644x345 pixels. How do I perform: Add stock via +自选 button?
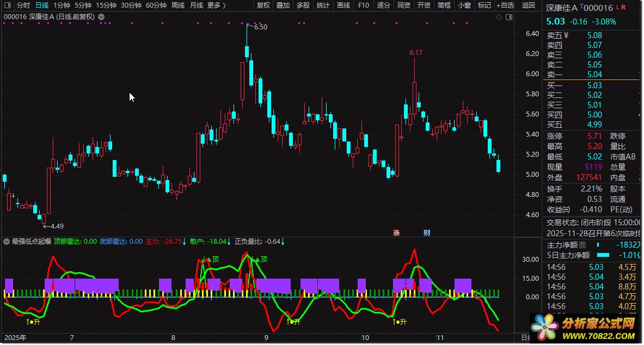pos(505,5)
